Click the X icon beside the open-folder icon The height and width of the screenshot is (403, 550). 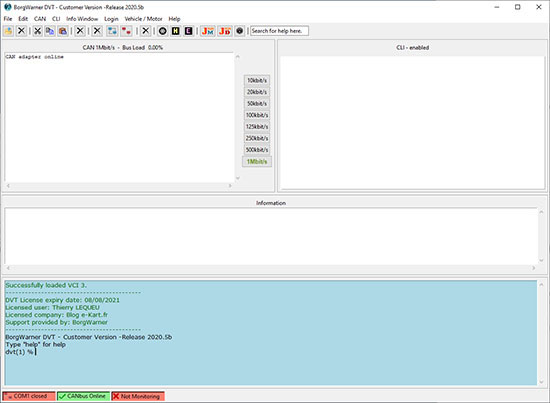pyautogui.click(x=21, y=31)
